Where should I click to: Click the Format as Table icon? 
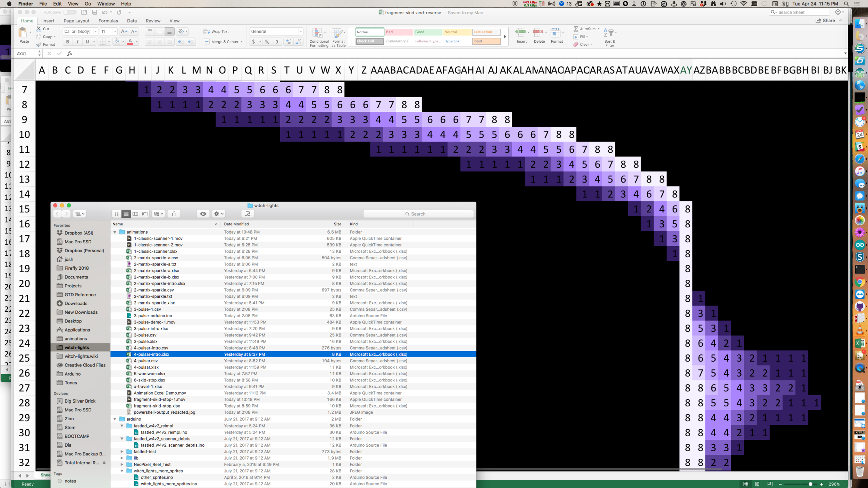point(337,33)
